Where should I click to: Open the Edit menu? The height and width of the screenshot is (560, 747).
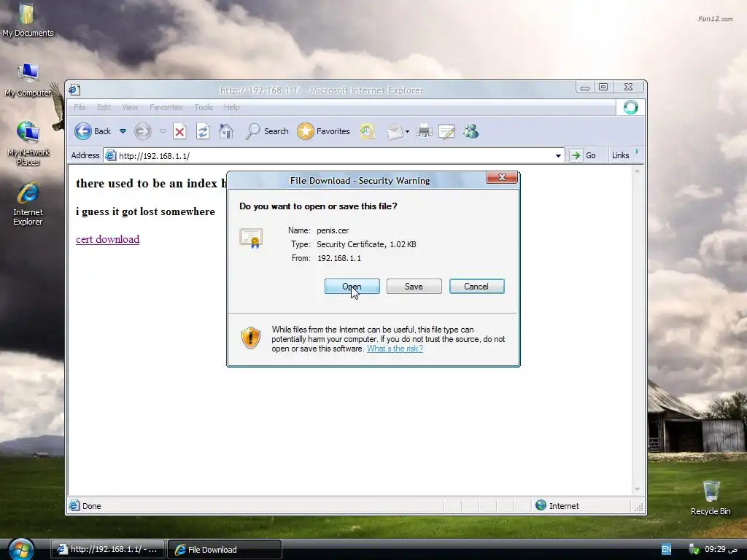104,107
